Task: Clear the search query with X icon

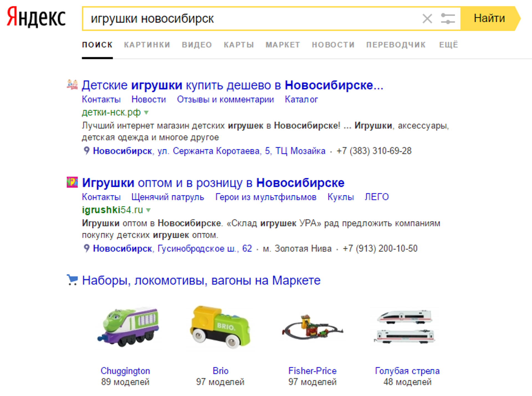Action: pos(427,19)
